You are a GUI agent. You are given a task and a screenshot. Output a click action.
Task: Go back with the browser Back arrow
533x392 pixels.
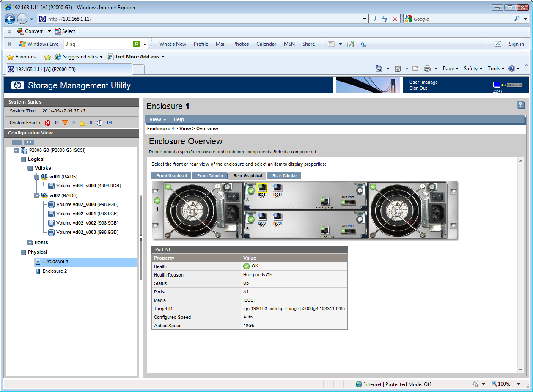pyautogui.click(x=10, y=19)
